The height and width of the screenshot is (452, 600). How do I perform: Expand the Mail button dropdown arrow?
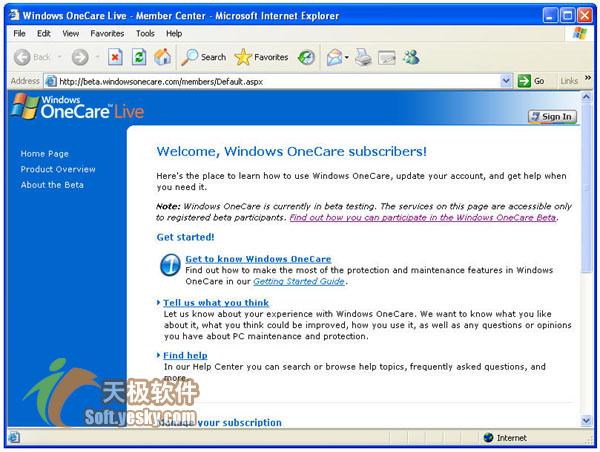(347, 57)
